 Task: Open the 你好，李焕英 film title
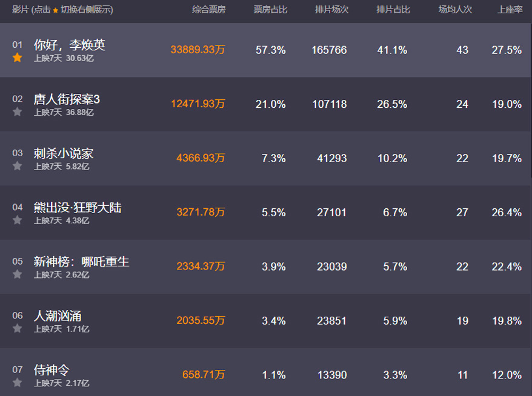click(70, 45)
